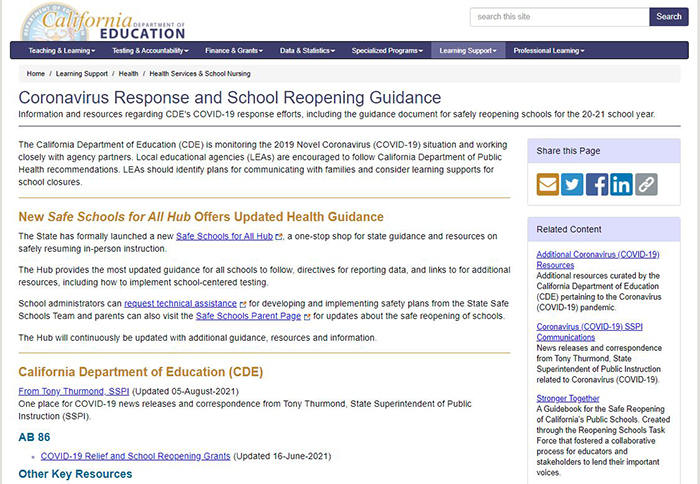This screenshot has width=700, height=484.
Task: Expand the Testing & Accountability menu
Action: pyautogui.click(x=150, y=50)
